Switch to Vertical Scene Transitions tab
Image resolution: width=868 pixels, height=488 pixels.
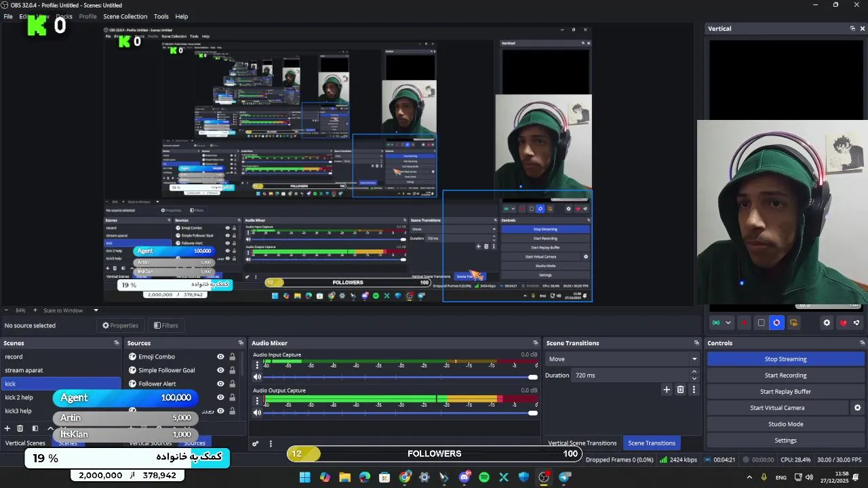[583, 443]
